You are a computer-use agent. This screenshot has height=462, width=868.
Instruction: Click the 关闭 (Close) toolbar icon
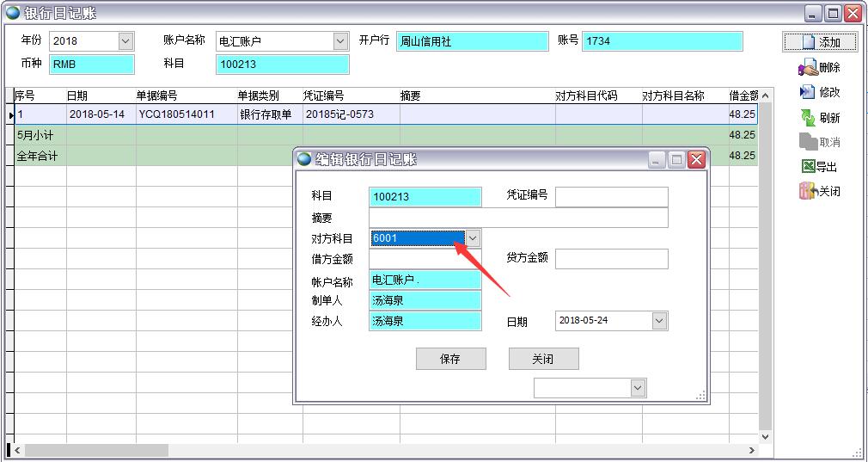point(808,192)
